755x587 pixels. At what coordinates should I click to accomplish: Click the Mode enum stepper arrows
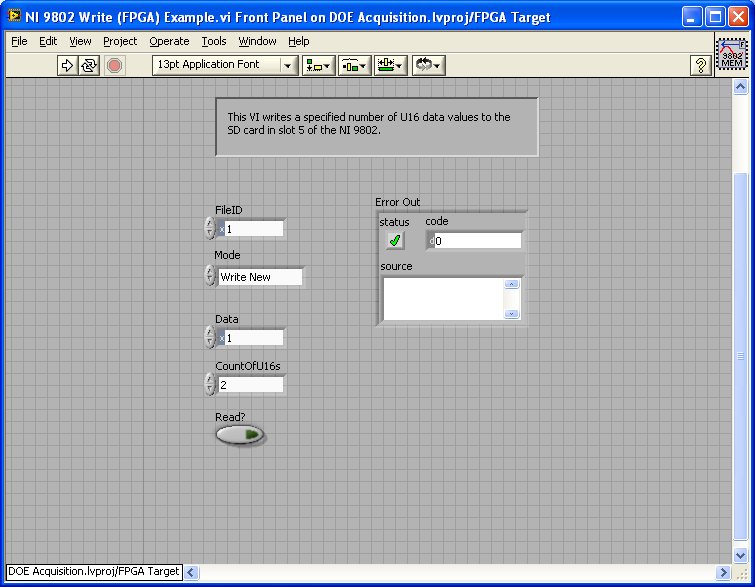click(210, 276)
